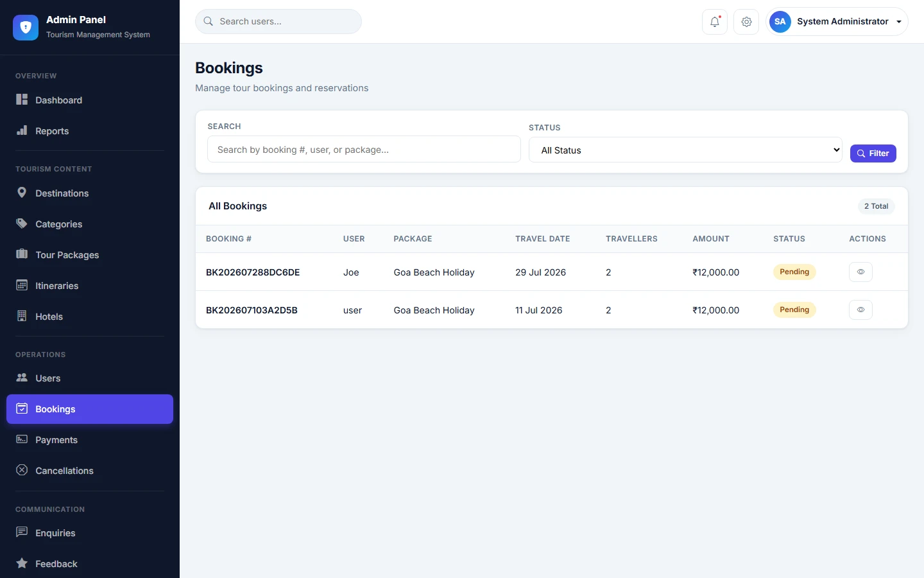Image resolution: width=924 pixels, height=578 pixels.
Task: Open Reports page
Action: [90, 131]
